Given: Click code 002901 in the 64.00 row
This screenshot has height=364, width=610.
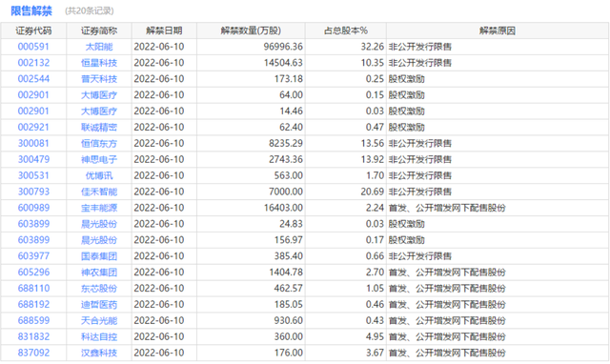Looking at the screenshot, I should point(33,95).
